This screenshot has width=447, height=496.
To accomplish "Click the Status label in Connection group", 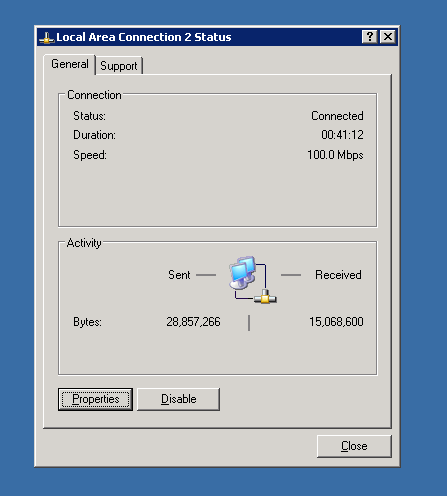I will tap(89, 116).
